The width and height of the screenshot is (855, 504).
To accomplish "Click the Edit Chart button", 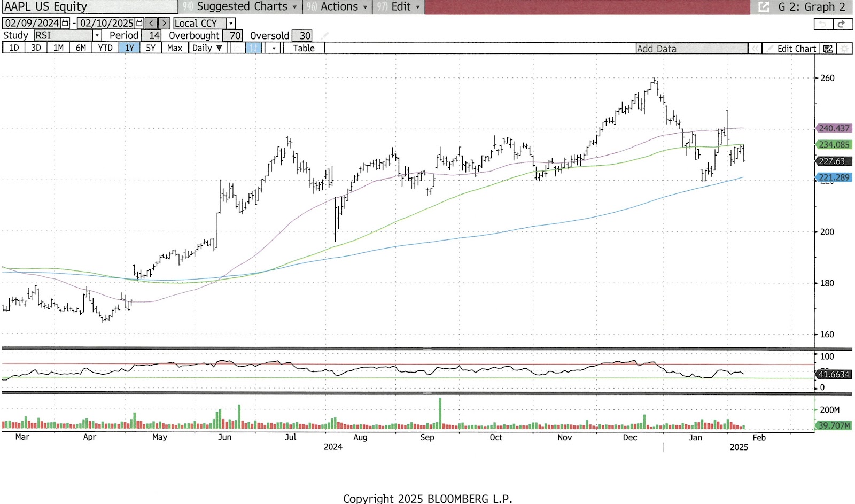I will 792,49.
